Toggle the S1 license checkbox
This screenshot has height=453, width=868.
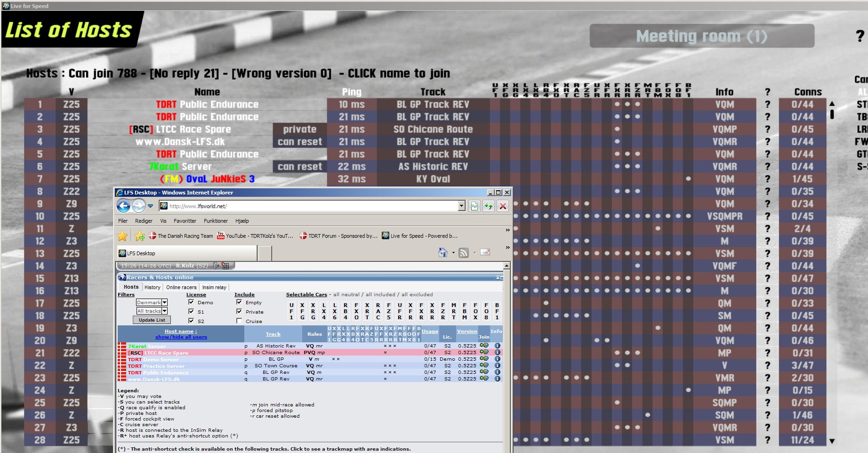191,311
